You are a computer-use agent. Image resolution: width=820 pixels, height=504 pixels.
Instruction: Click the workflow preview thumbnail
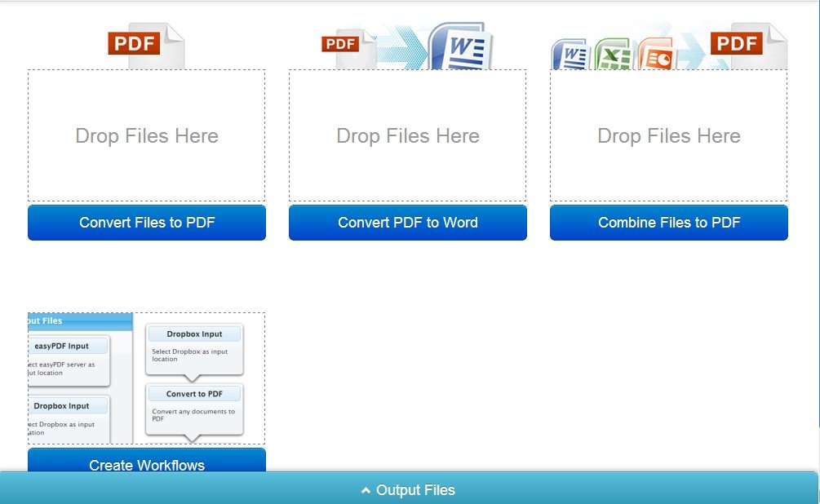[146, 378]
